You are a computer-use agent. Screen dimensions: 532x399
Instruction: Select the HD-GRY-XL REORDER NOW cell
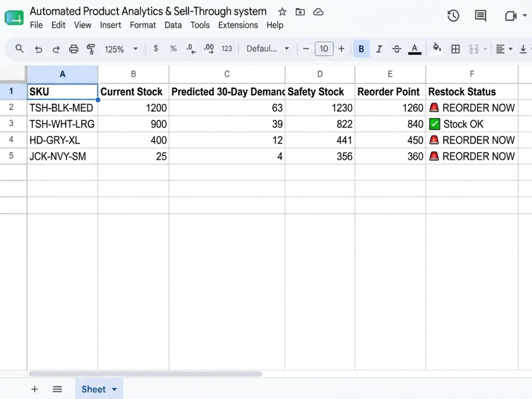pyautogui.click(x=472, y=140)
